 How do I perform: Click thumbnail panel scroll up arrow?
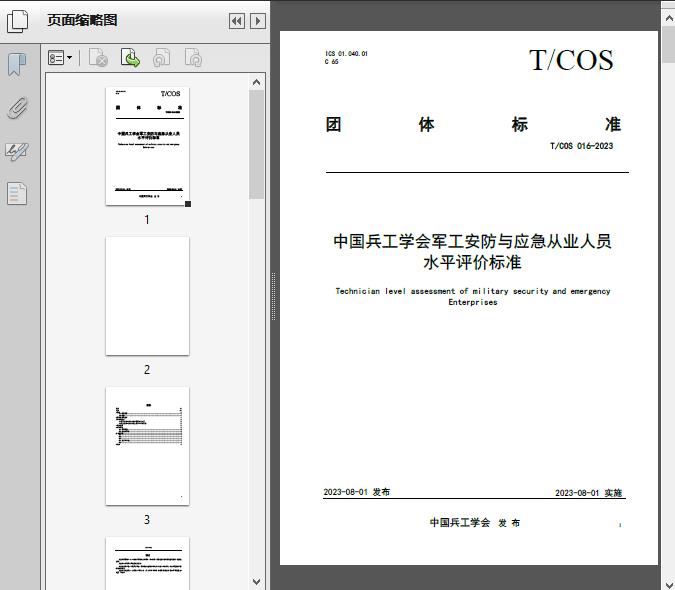pyautogui.click(x=257, y=82)
